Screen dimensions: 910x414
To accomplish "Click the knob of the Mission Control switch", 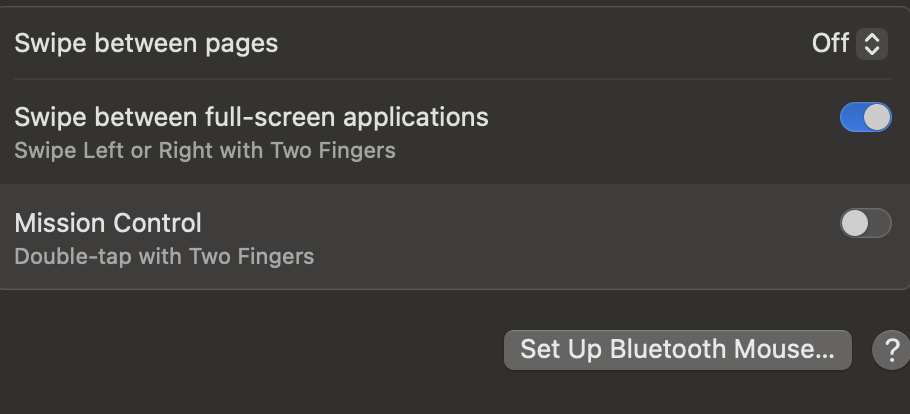I will (x=854, y=223).
